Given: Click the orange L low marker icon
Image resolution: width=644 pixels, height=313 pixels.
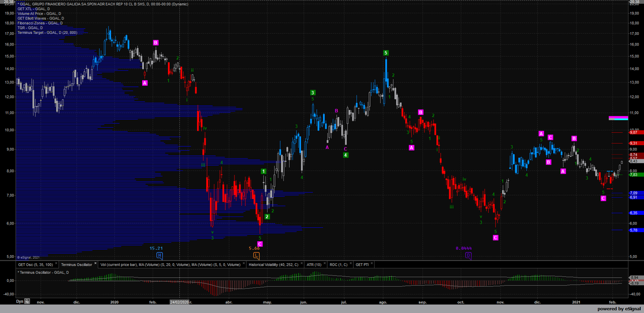Looking at the screenshot, I should click(x=256, y=256).
